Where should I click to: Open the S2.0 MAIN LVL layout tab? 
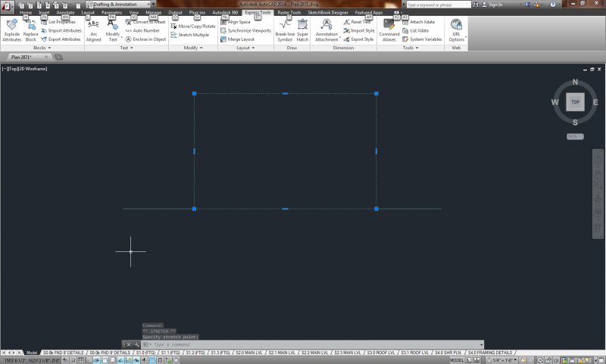[249, 353]
